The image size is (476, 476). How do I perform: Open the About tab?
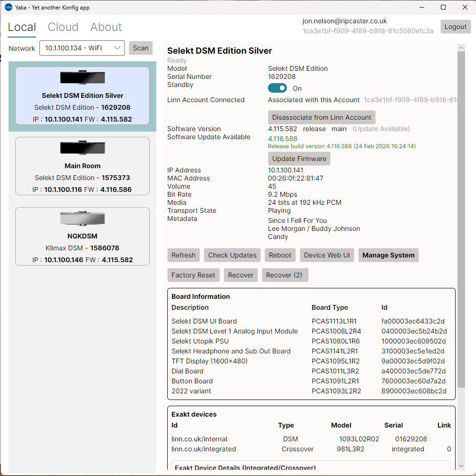pyautogui.click(x=105, y=27)
